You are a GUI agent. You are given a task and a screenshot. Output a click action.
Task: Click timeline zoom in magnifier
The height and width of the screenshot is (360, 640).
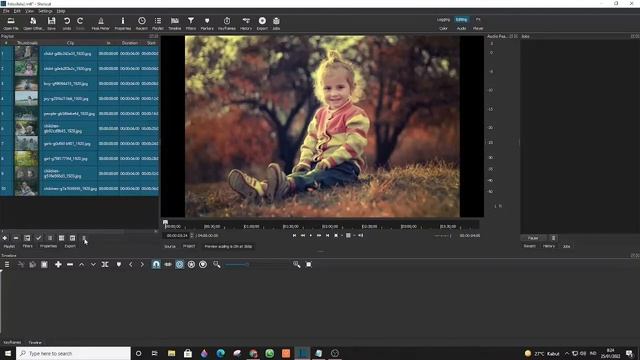[296, 264]
